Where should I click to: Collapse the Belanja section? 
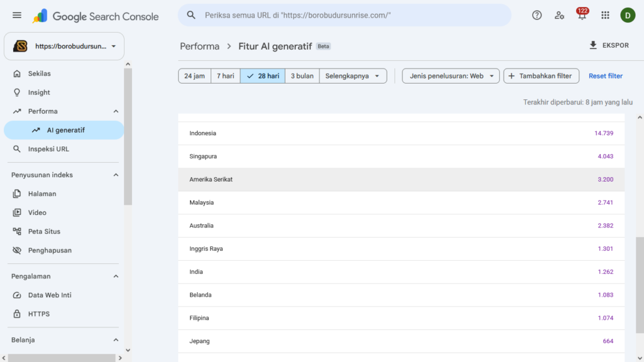tap(116, 340)
